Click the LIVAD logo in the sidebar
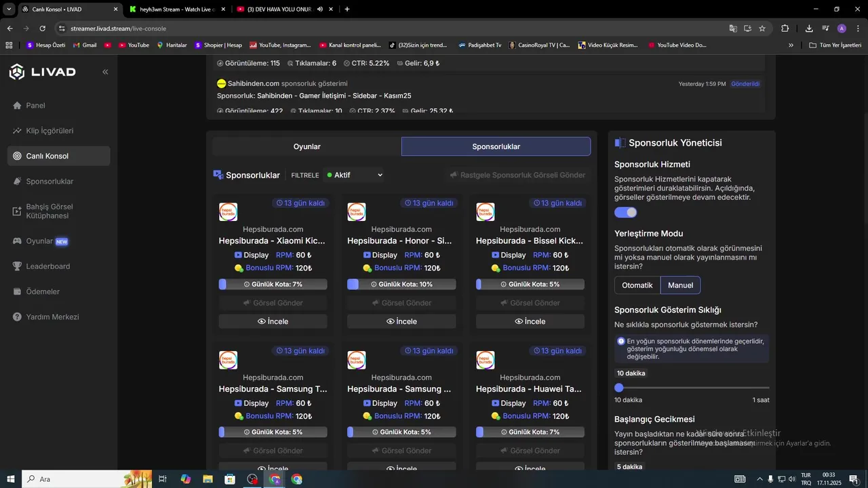The height and width of the screenshot is (488, 868). (x=42, y=72)
